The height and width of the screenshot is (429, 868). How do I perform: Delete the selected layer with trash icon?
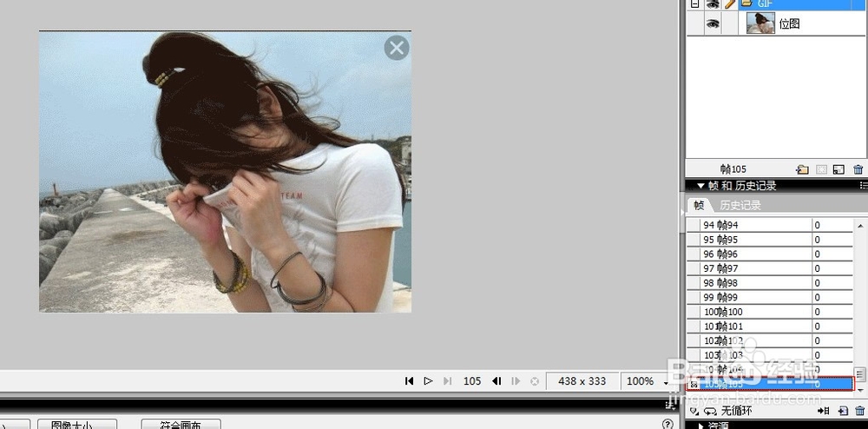[x=858, y=170]
